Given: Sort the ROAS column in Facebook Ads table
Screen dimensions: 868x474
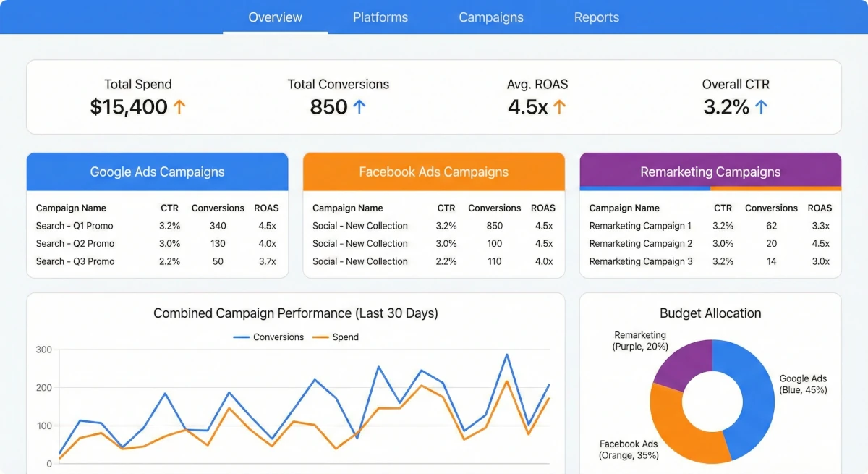Looking at the screenshot, I should pos(543,208).
